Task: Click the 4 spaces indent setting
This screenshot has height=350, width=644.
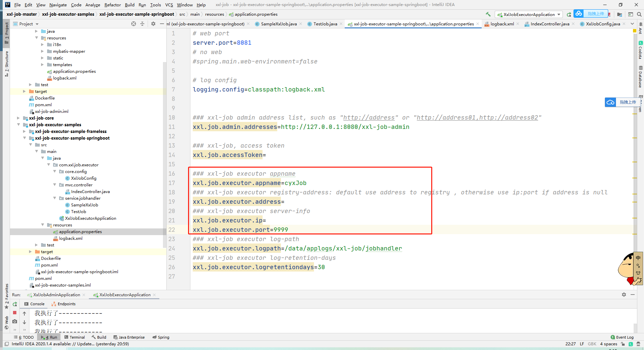Action: coord(609,344)
